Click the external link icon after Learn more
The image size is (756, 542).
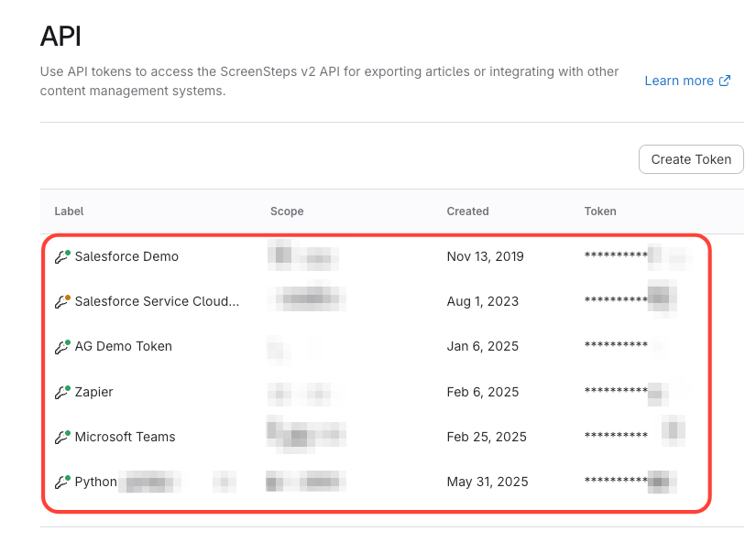[725, 81]
